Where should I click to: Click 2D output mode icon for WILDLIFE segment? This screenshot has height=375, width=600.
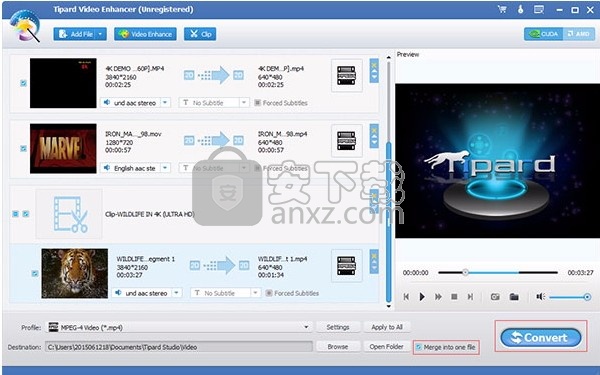click(x=244, y=265)
